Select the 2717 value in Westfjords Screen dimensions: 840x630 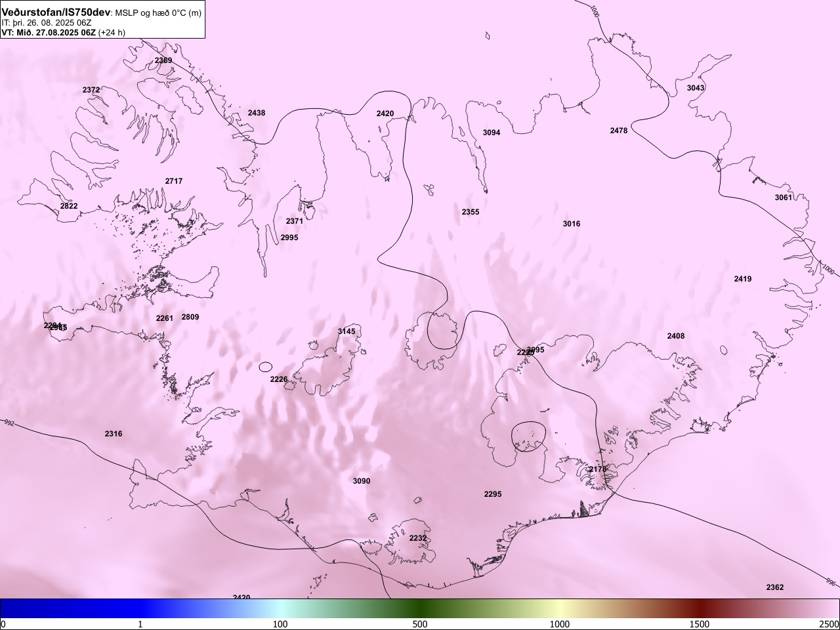[x=174, y=181]
